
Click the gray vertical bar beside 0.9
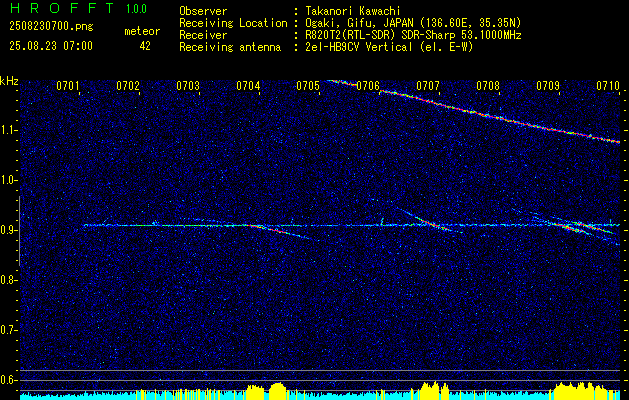[x=19, y=231]
